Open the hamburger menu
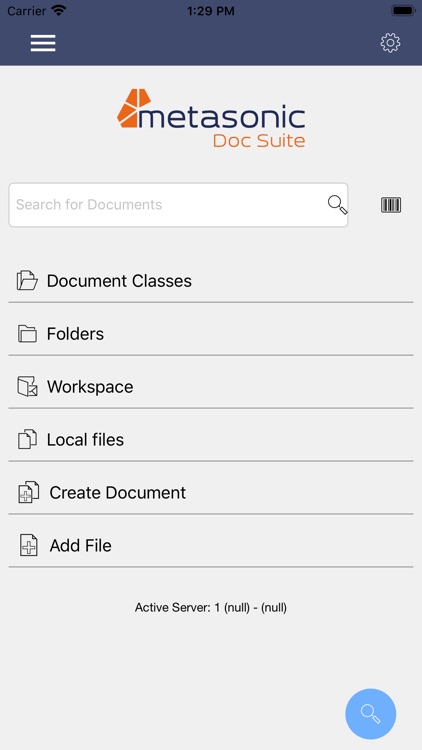 (x=43, y=43)
